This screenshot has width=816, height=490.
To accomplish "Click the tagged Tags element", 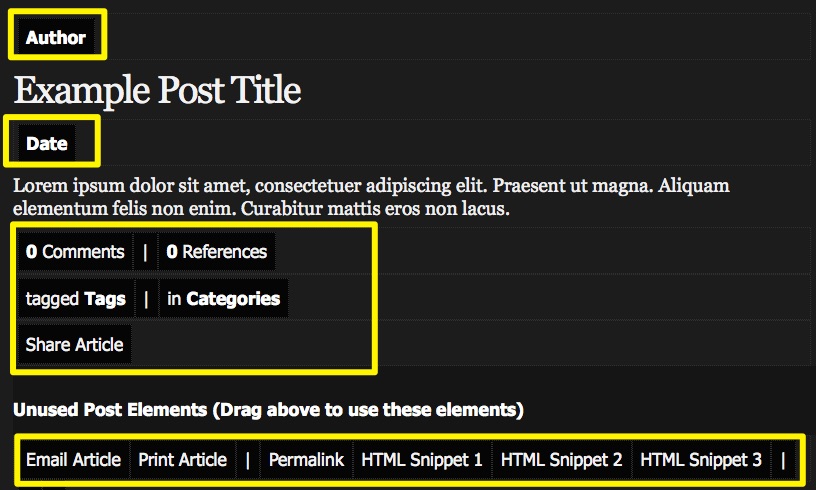I will click(x=75, y=298).
